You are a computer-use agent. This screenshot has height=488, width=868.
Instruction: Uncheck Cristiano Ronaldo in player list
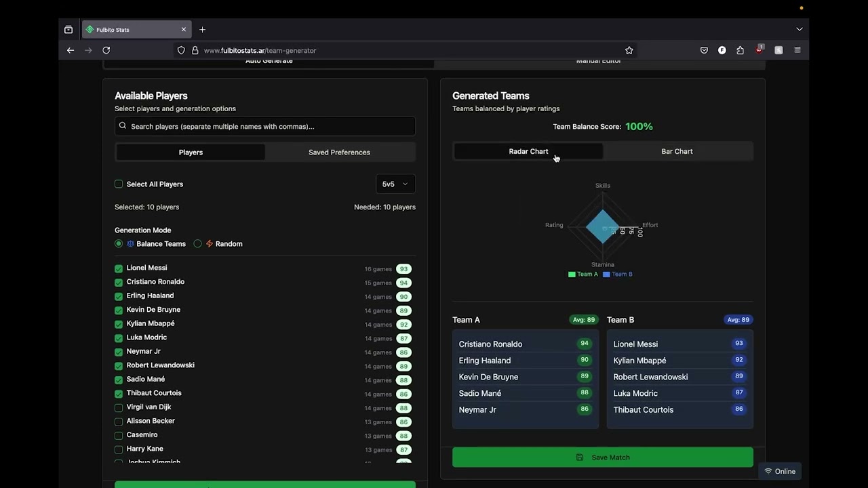pyautogui.click(x=119, y=282)
